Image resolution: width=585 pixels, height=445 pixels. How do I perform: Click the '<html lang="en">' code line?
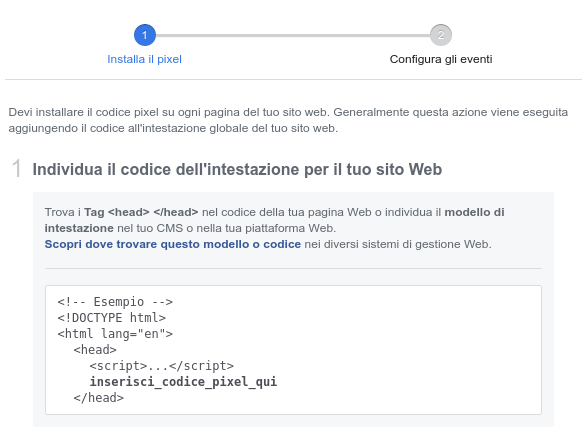coord(115,334)
